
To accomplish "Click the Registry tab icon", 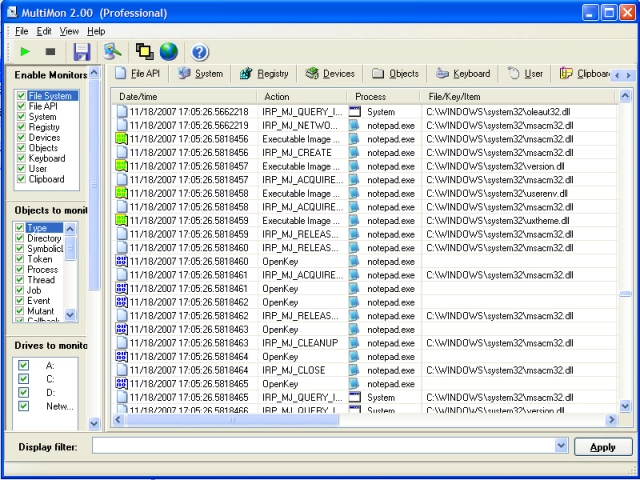I will 246,73.
